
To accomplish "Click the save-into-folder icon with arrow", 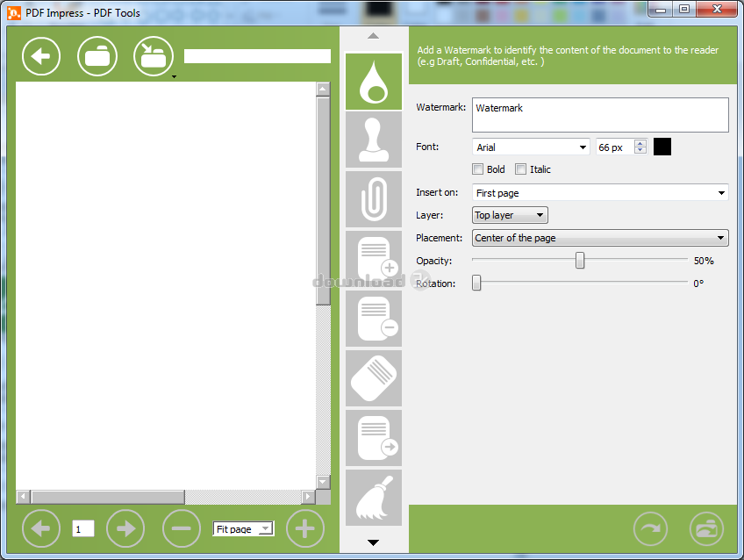I will 154,56.
